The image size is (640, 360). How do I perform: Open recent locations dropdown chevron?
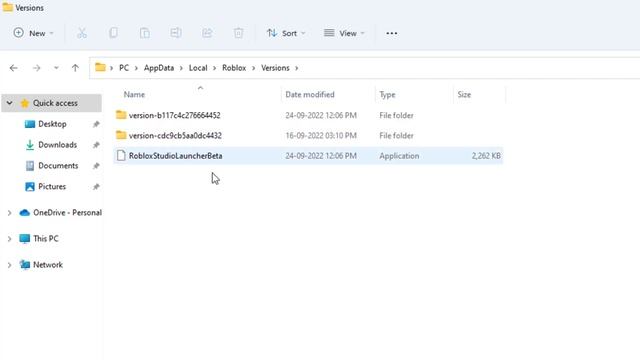(x=56, y=68)
